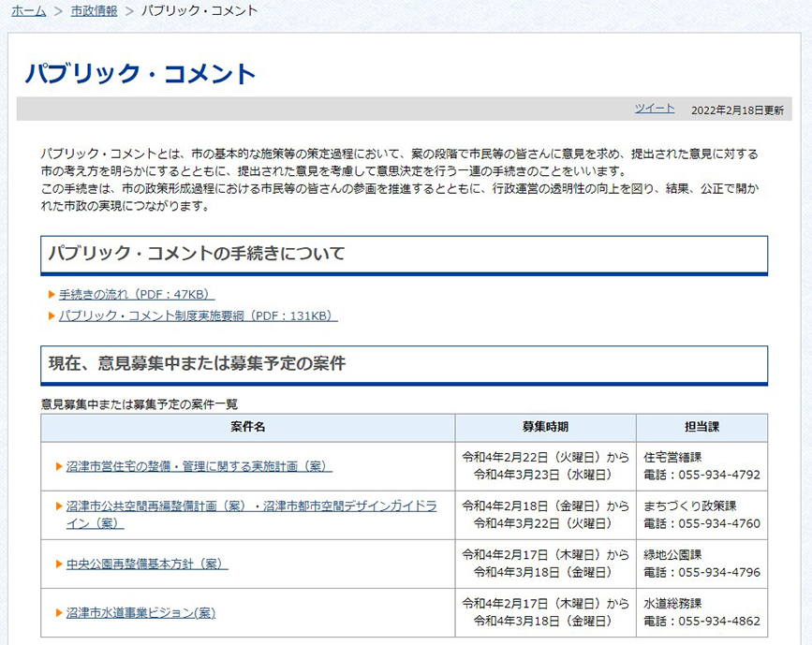Click period cell starting 令和4年2月22日（火曜日）

point(546,466)
